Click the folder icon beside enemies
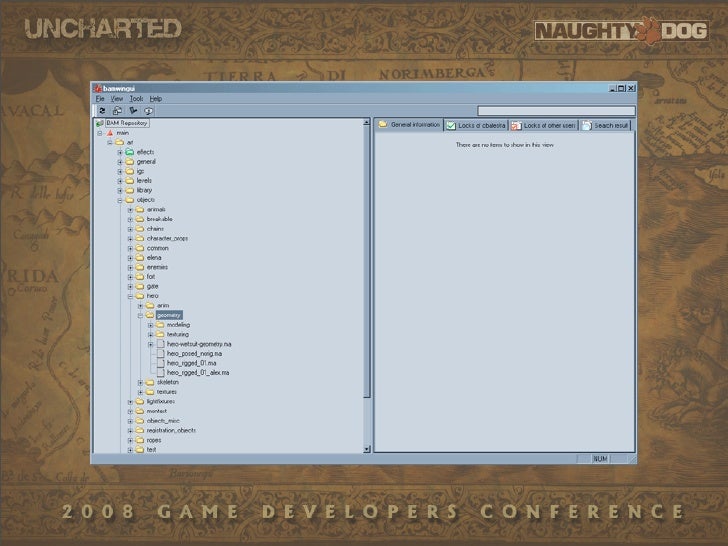728x546 pixels. pyautogui.click(x=140, y=267)
